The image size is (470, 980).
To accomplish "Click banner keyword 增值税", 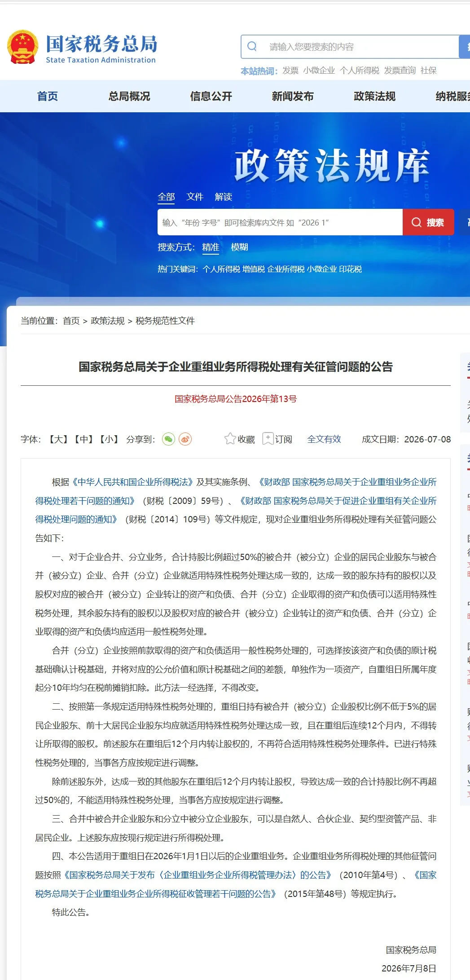I will pyautogui.click(x=254, y=269).
